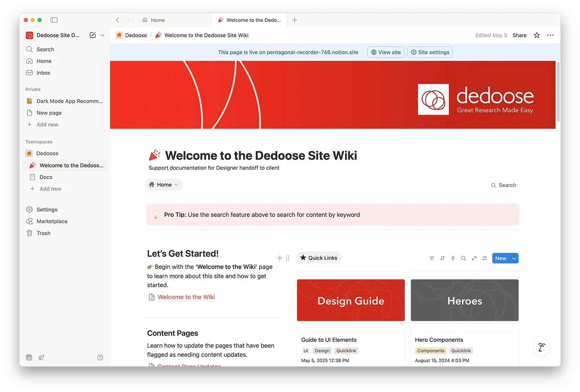This screenshot has width=580, height=392.
Task: Open the Design Guide card cover
Action: [x=351, y=300]
